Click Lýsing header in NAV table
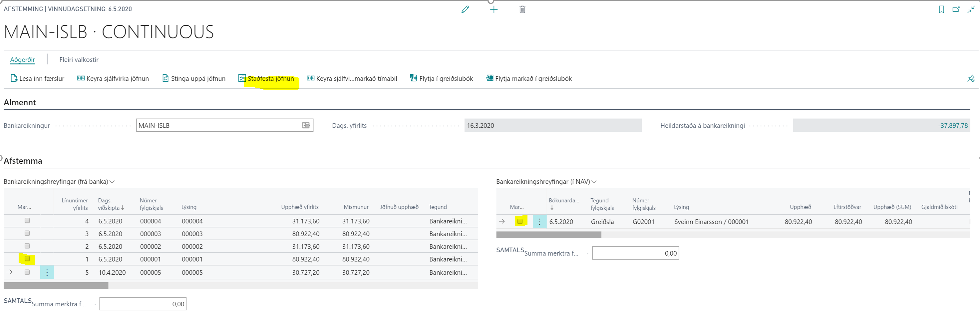 pyautogui.click(x=681, y=207)
